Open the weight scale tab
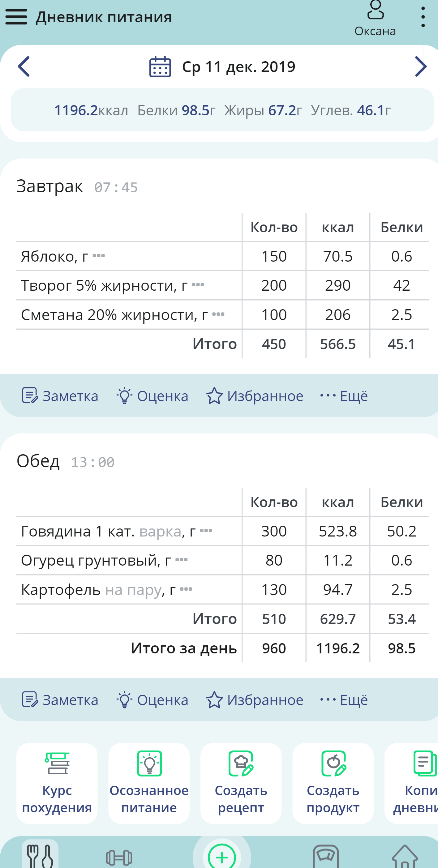This screenshot has height=868, width=438. tap(326, 856)
